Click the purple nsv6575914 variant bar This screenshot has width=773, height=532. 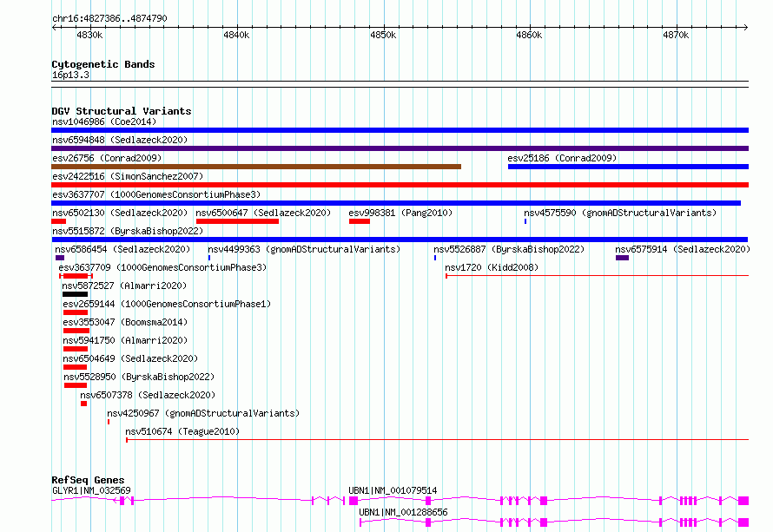point(622,258)
